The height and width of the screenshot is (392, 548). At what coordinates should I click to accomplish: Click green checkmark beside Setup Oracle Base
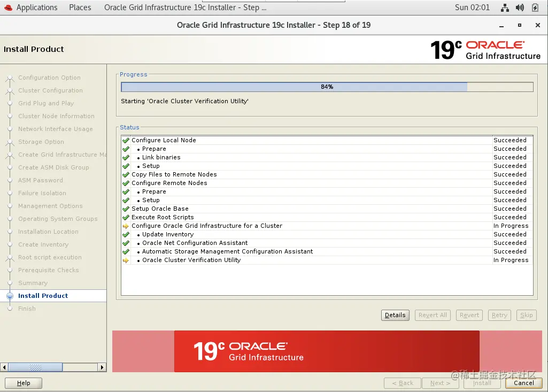126,209
